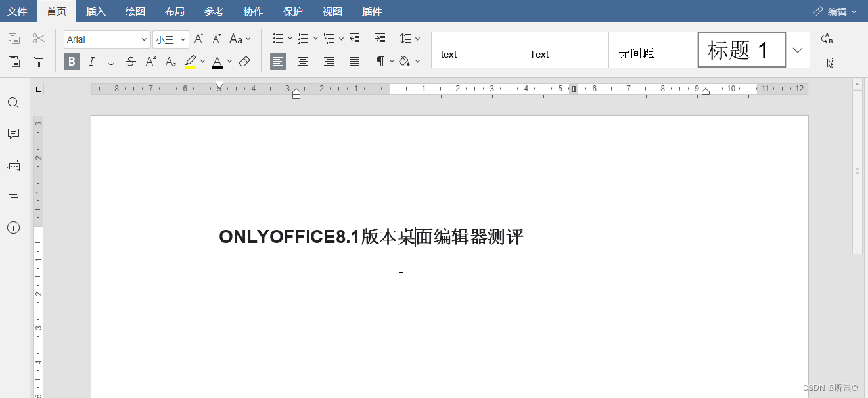Open the 文件 menu tab
868x398 pixels.
coord(17,11)
